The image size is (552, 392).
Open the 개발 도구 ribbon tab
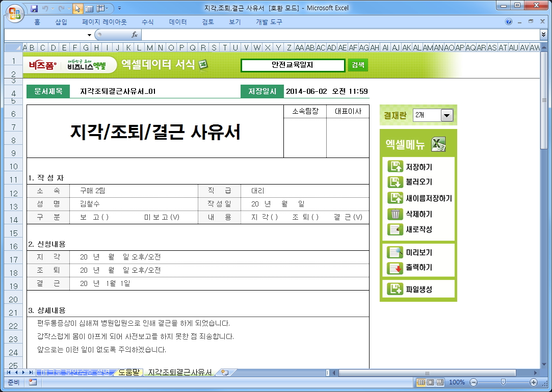269,22
